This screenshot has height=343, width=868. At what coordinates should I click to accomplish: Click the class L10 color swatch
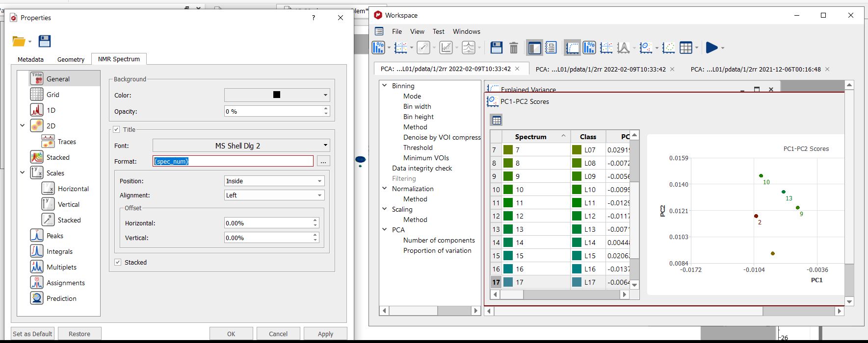coord(577,189)
